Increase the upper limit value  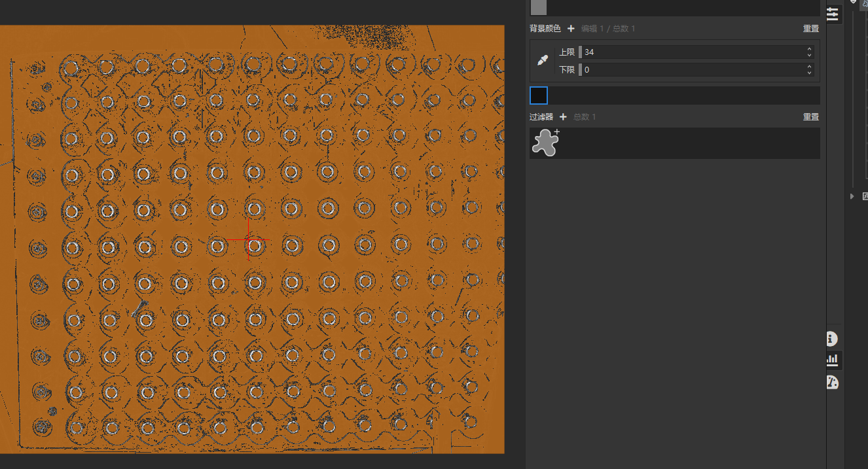(809, 49)
